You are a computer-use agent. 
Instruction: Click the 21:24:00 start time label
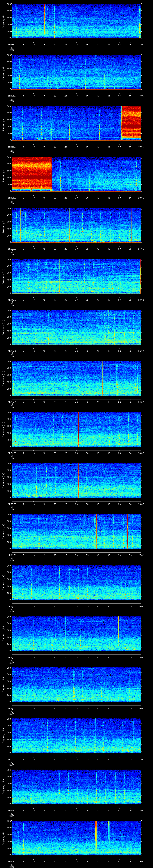(x=12, y=453)
